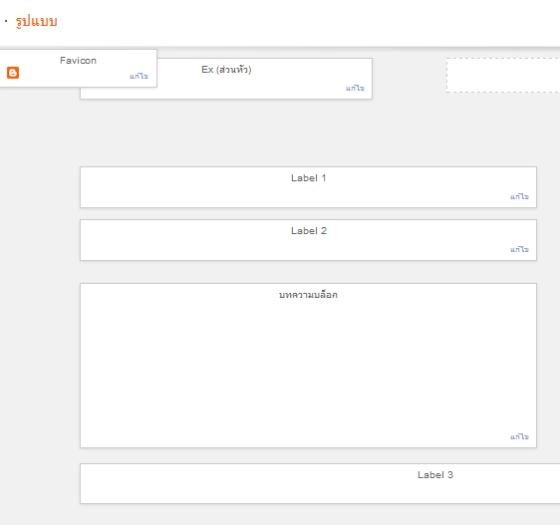Click the Blogger favicon icon
The image size is (560, 525).
point(13,73)
